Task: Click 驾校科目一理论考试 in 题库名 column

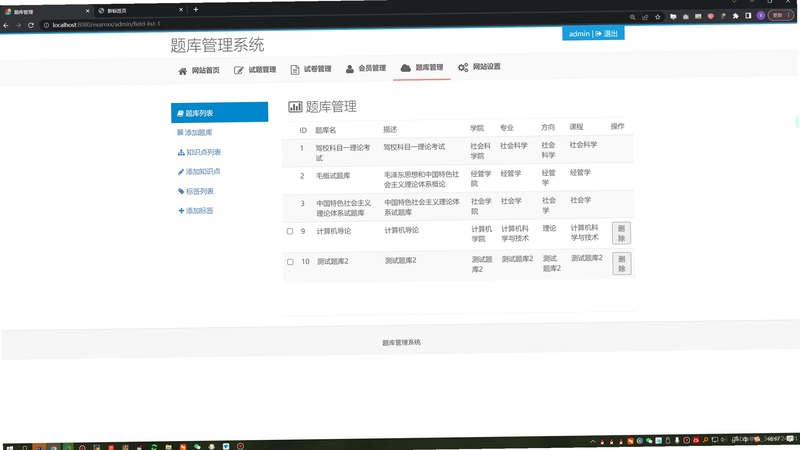Action: pyautogui.click(x=342, y=153)
